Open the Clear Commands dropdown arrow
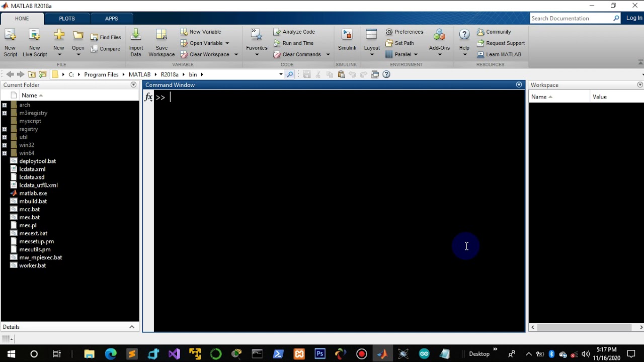The image size is (644, 362). (x=328, y=54)
